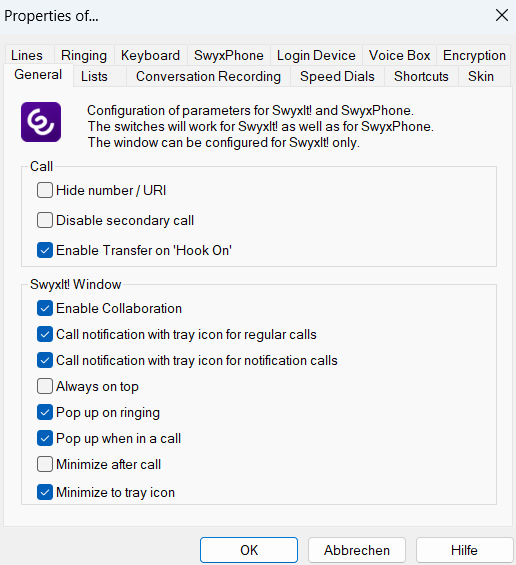Screen dimensions: 516x565
Task: Select the Speed Dials tab
Action: tap(337, 76)
